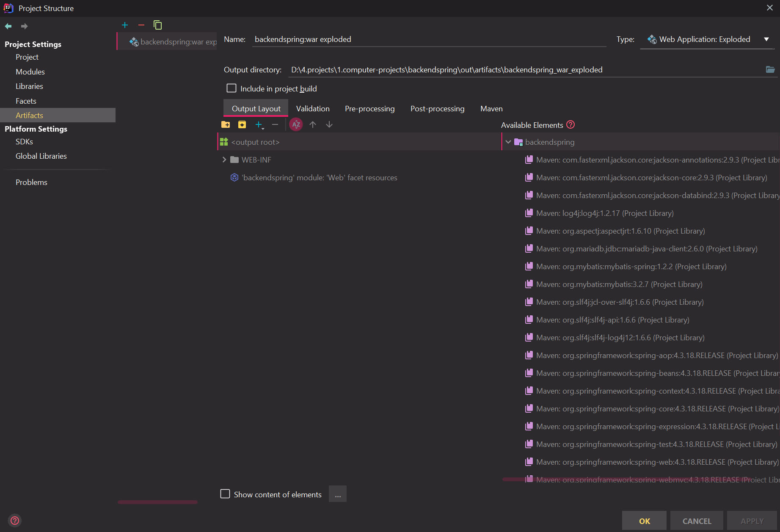Browse output directory with folder icon
This screenshot has height=532, width=780.
coord(770,69)
